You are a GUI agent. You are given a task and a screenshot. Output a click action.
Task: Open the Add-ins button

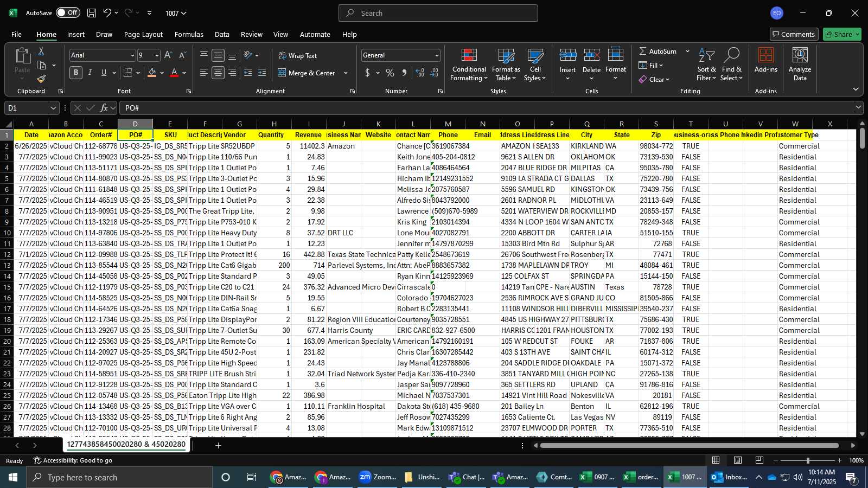(x=766, y=60)
